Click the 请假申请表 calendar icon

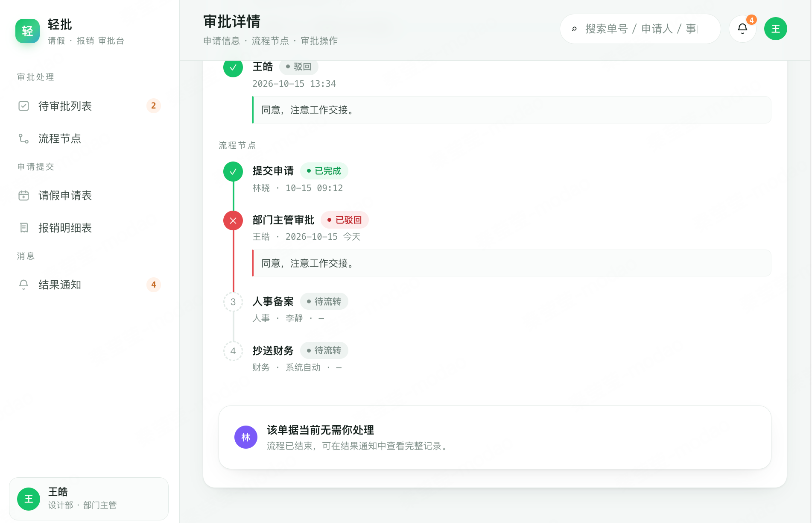[23, 195]
